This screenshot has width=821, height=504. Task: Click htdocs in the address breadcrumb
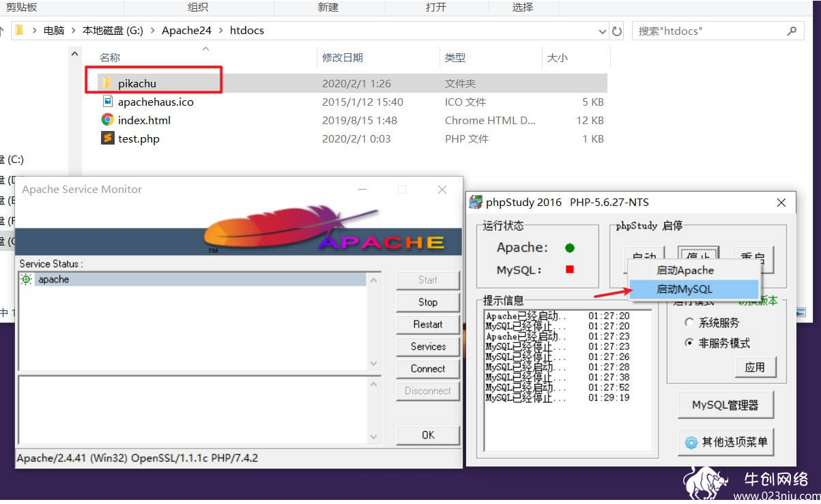[247, 31]
